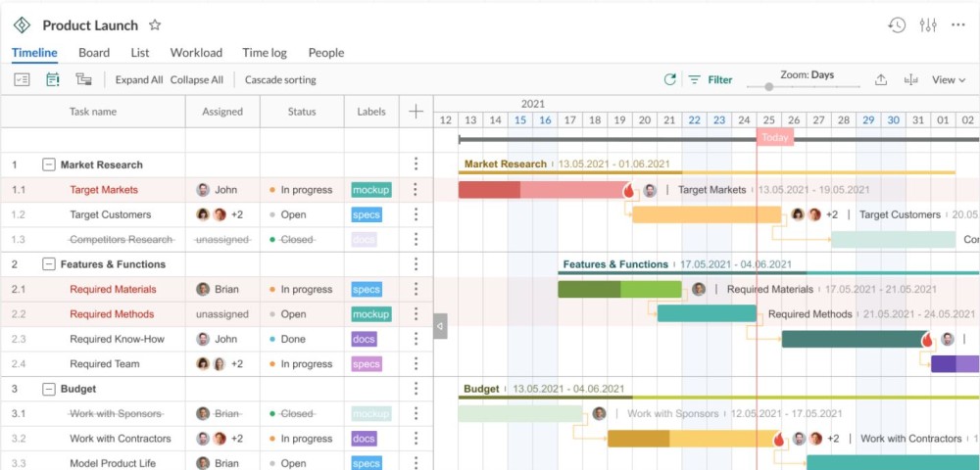Open the three-dot more options menu
Image resolution: width=980 pixels, height=470 pixels.
pyautogui.click(x=958, y=24)
